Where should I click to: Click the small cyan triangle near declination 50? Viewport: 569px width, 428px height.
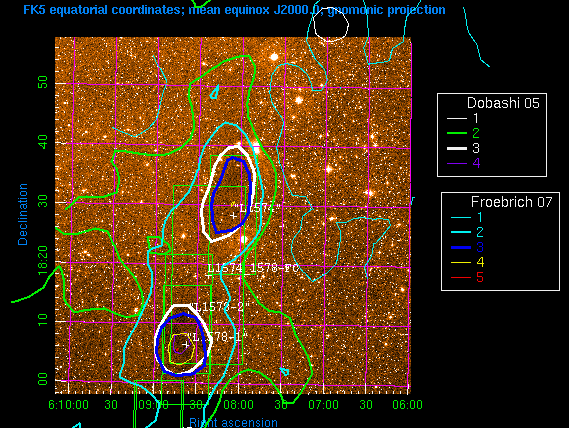(x=215, y=92)
